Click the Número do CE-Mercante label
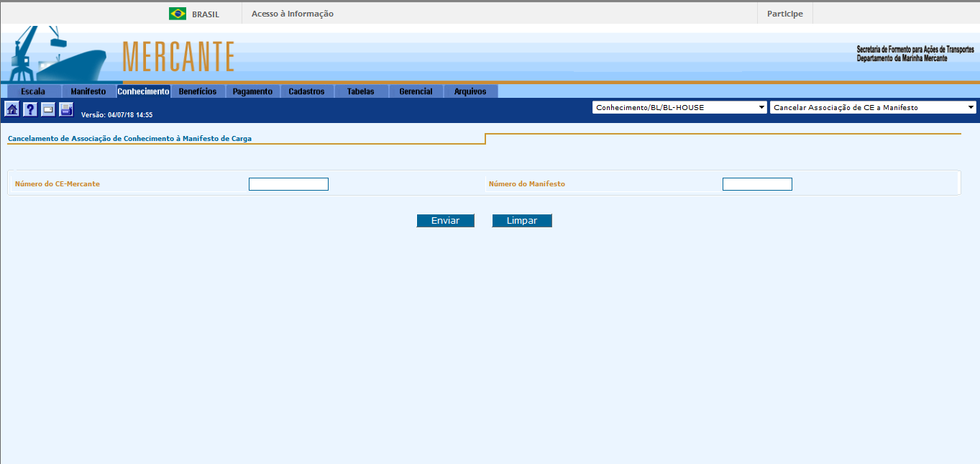The height and width of the screenshot is (464, 980). pyautogui.click(x=58, y=184)
